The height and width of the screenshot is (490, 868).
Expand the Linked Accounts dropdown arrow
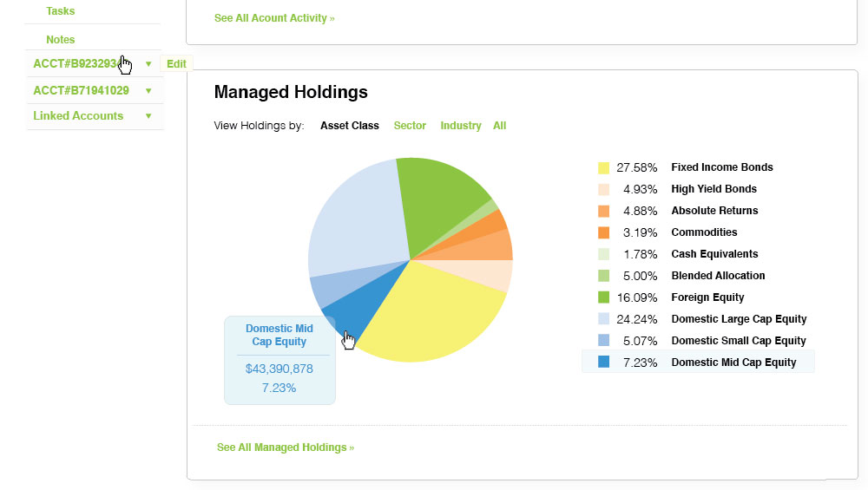click(x=148, y=116)
